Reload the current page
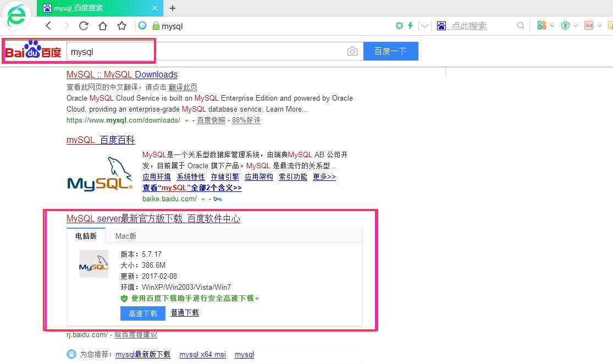 click(84, 26)
